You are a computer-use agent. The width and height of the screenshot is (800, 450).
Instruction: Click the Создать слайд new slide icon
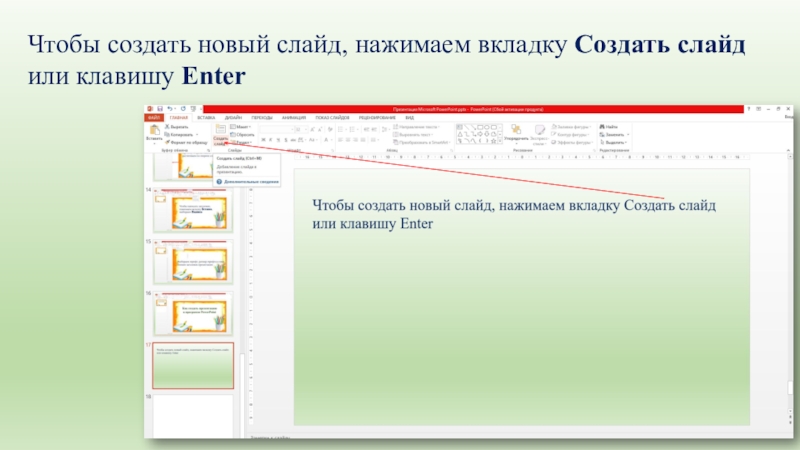pyautogui.click(x=220, y=129)
